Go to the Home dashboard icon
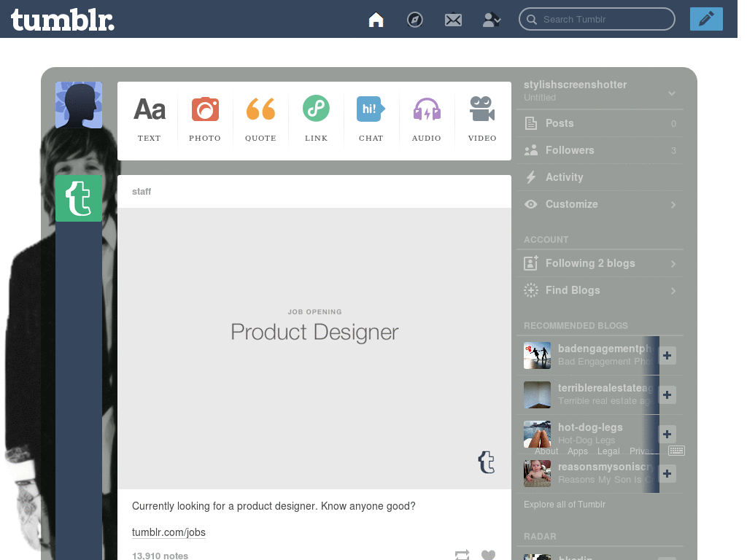The width and height of the screenshot is (747, 560). click(x=376, y=20)
